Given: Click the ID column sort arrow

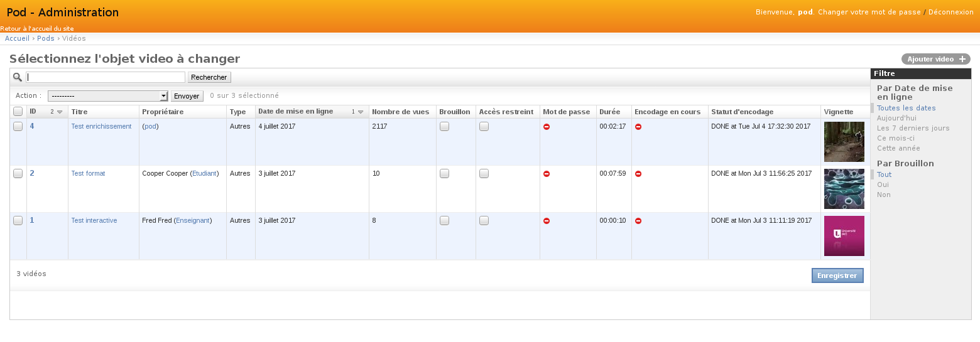Looking at the screenshot, I should (x=60, y=112).
